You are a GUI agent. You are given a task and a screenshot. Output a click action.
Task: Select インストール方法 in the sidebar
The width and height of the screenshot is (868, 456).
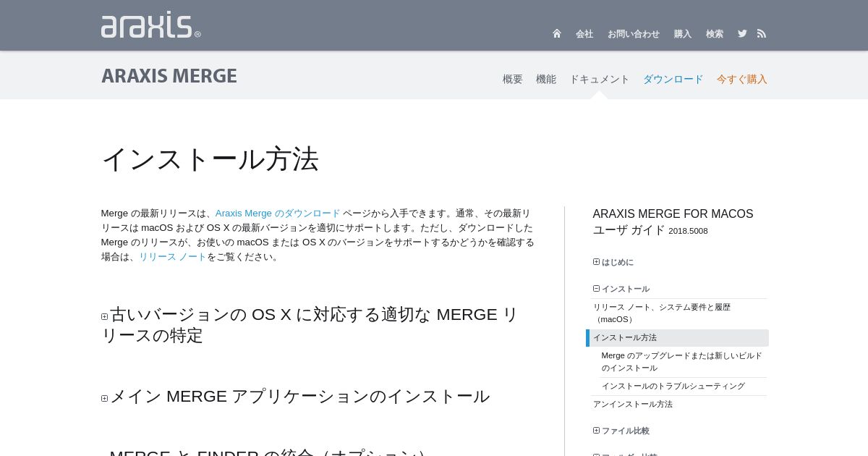tap(678, 338)
